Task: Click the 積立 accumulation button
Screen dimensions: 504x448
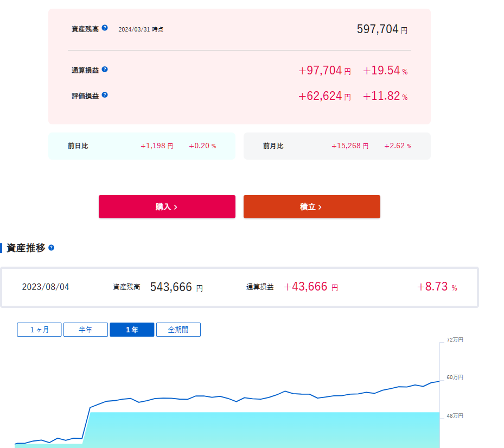Action: pyautogui.click(x=312, y=206)
